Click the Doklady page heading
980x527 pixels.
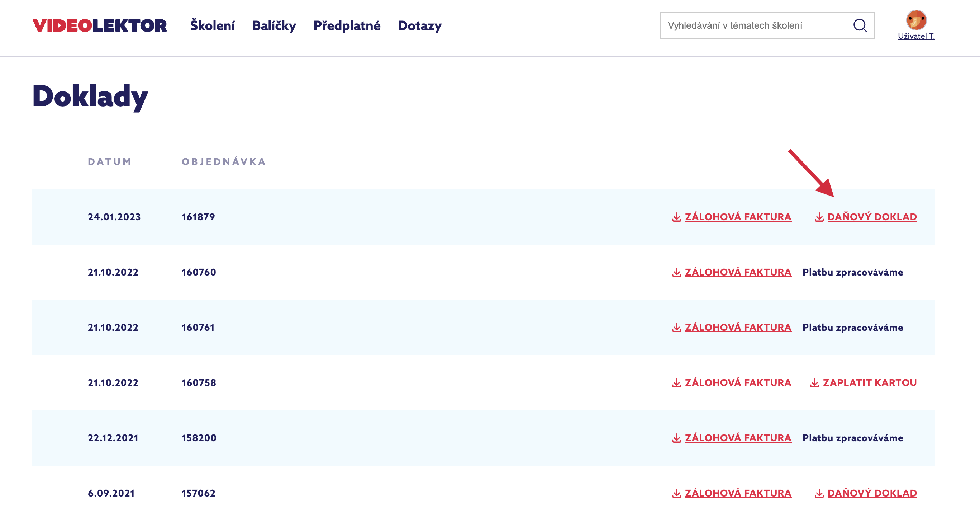click(x=90, y=97)
